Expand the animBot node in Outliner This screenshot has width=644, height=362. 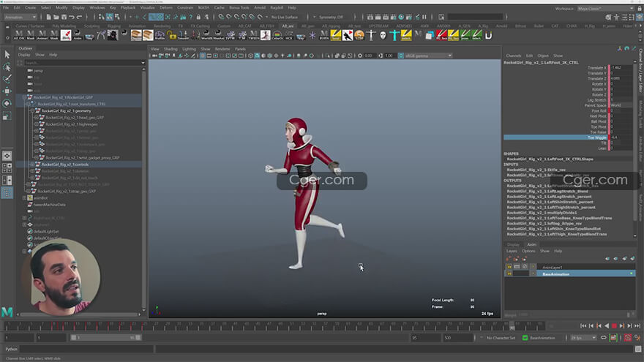[x=24, y=198]
